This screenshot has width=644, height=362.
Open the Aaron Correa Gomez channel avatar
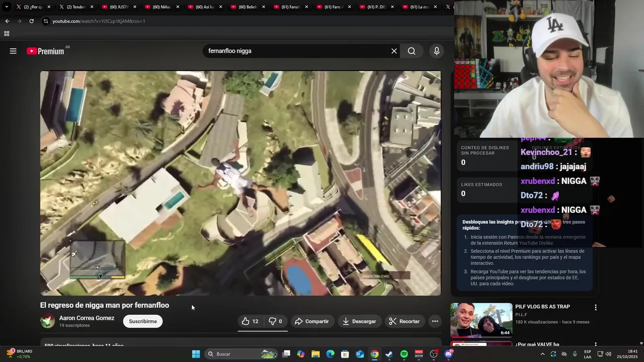tap(48, 321)
